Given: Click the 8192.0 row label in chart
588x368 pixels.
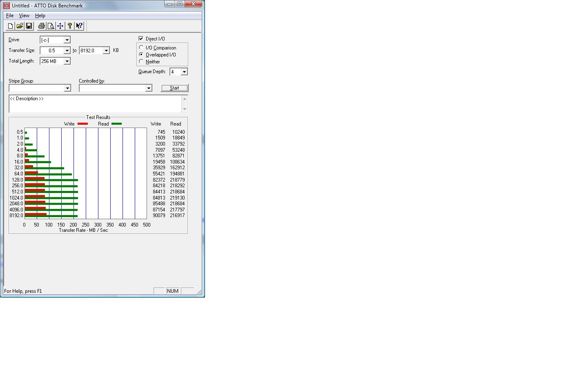Looking at the screenshot, I should point(16,215).
